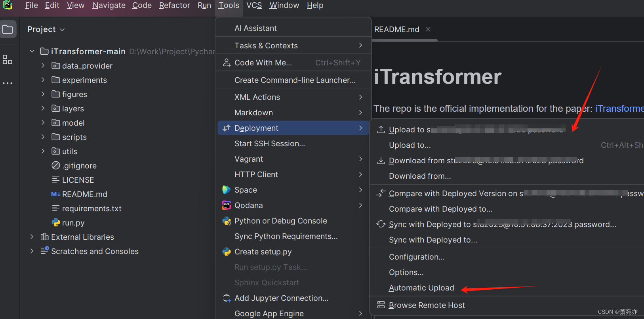Click the upload arrow icon in submenu
Image resolution: width=644 pixels, height=319 pixels.
(381, 130)
